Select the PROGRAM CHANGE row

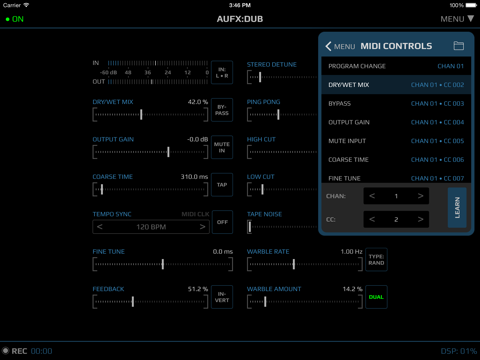pyautogui.click(x=396, y=66)
